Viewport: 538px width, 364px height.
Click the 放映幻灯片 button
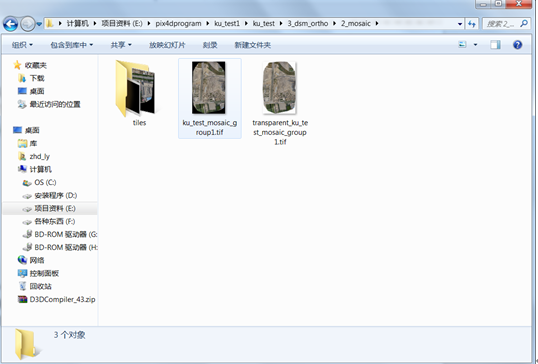(x=167, y=45)
